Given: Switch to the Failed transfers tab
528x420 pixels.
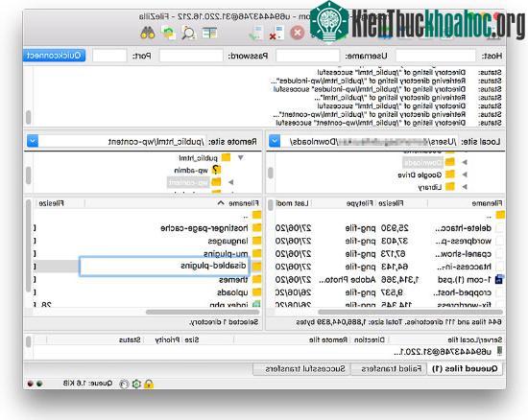Looking at the screenshot, I should pyautogui.click(x=392, y=369).
